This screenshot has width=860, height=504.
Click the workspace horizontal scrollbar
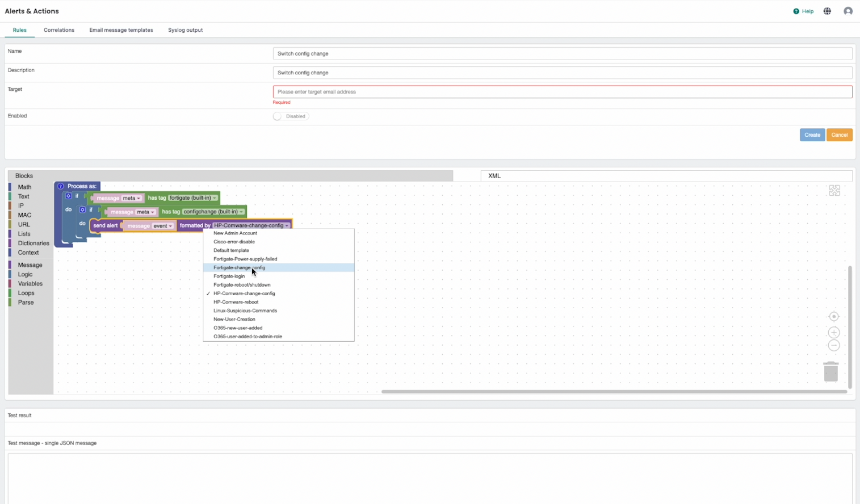tap(614, 392)
